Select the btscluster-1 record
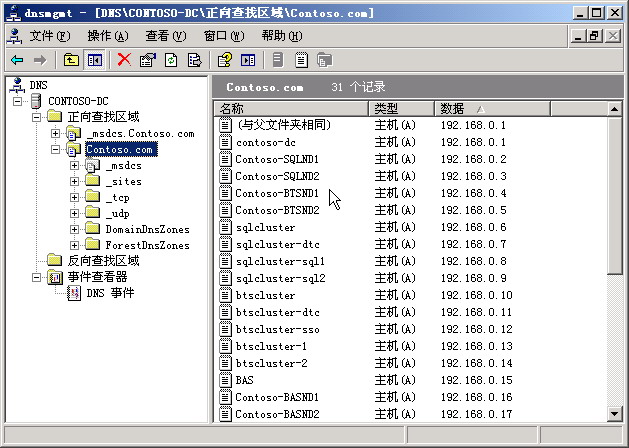629x448 pixels. coord(271,346)
